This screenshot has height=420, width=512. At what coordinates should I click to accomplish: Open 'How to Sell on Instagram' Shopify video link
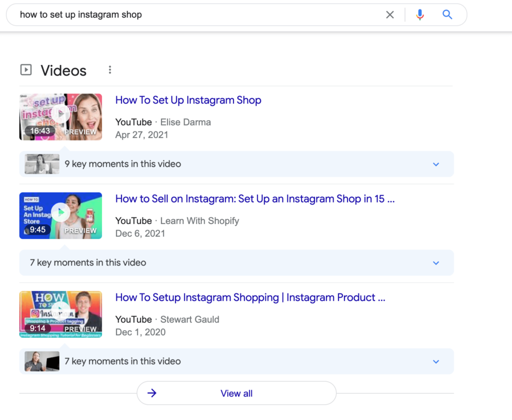click(254, 198)
